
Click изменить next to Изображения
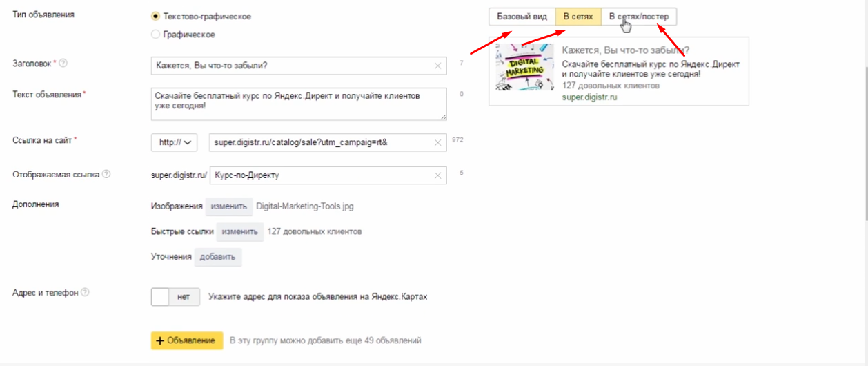pyautogui.click(x=229, y=206)
